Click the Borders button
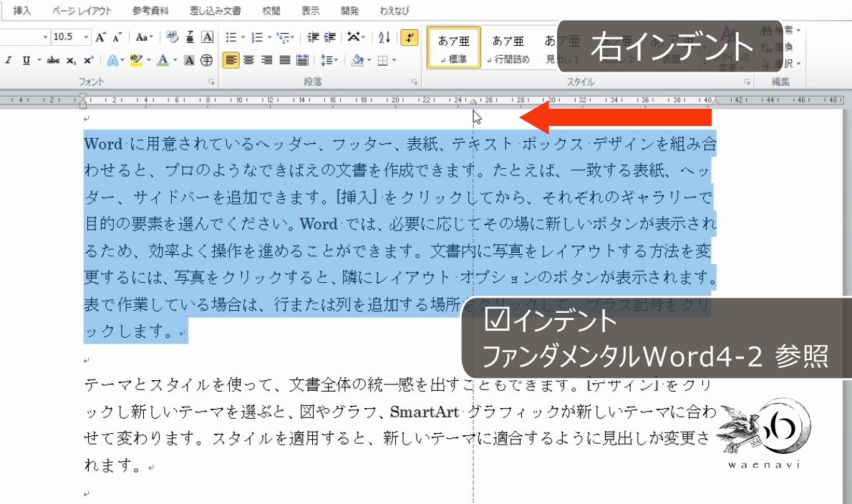Viewport: 852px width, 504px height. coord(383,59)
